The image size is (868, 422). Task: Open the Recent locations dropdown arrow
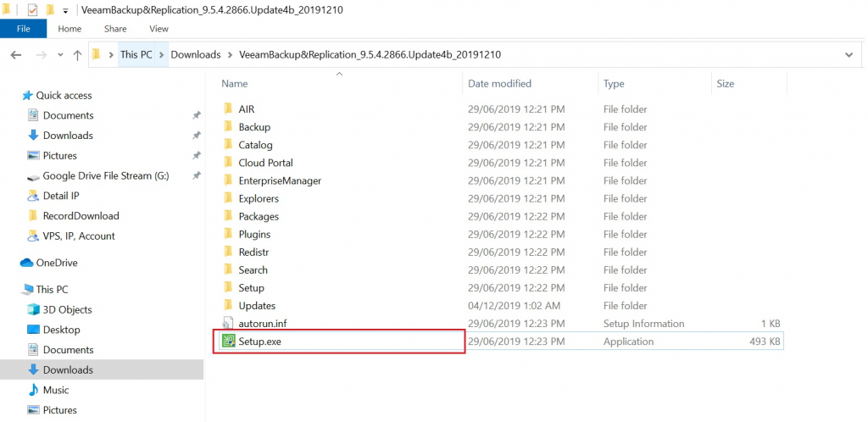60,55
